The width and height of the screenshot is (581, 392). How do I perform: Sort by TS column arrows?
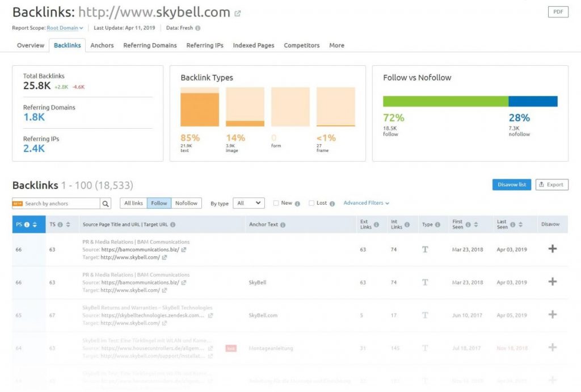tap(68, 225)
